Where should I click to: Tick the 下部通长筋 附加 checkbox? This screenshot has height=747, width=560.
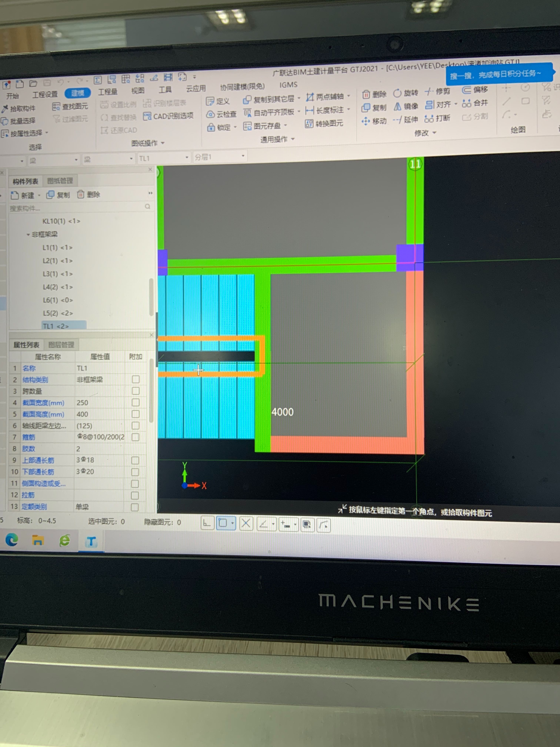pyautogui.click(x=135, y=472)
